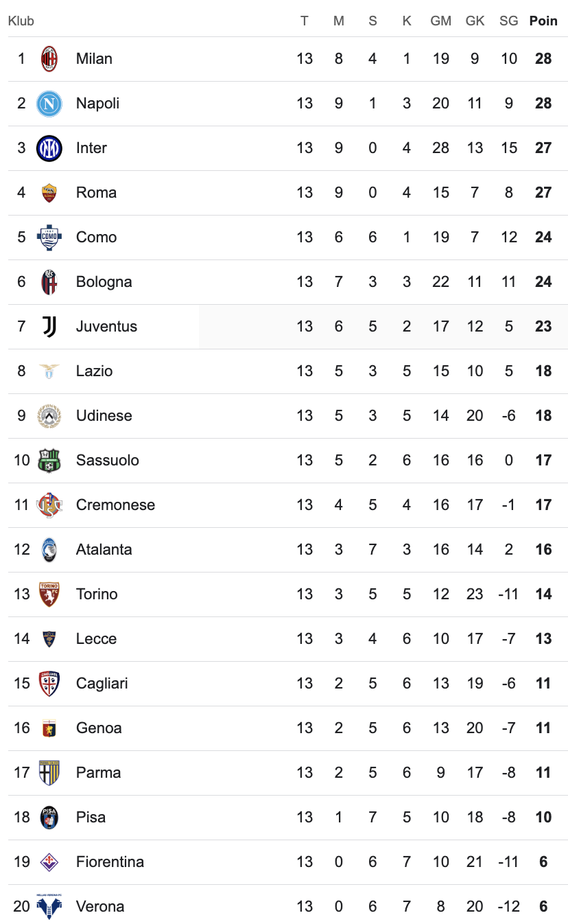Click the Klub column header
568x924 pixels.
[21, 21]
